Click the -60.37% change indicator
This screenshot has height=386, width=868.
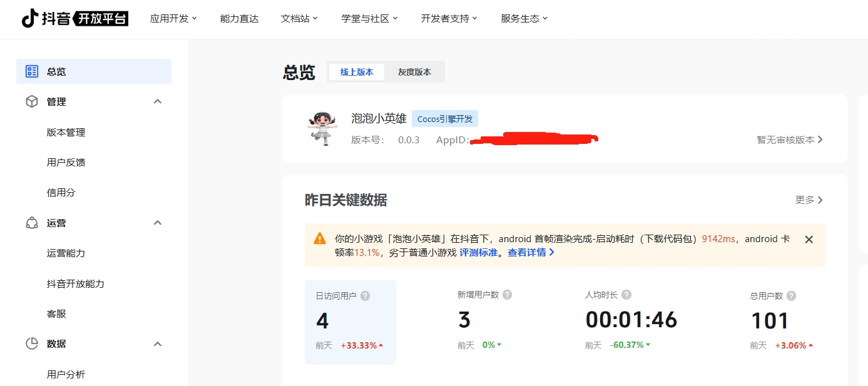pos(630,345)
